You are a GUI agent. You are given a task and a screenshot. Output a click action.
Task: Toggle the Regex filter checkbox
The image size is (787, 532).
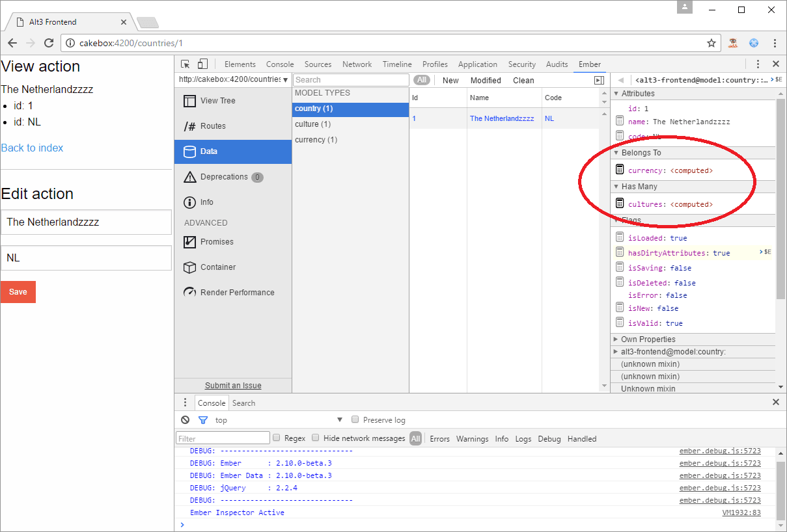(x=276, y=438)
